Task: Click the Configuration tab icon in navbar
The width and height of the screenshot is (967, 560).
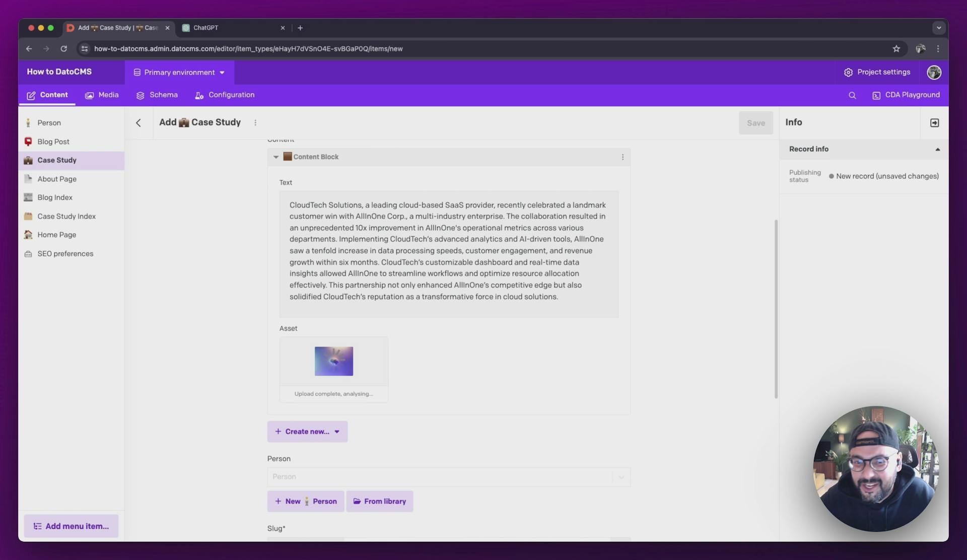Action: click(x=199, y=95)
